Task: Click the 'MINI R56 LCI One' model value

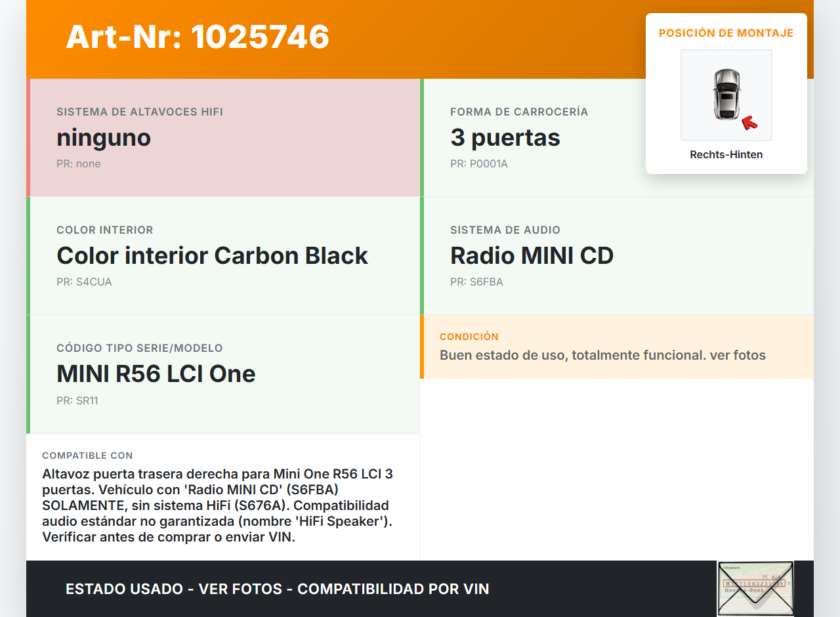Action: tap(156, 373)
